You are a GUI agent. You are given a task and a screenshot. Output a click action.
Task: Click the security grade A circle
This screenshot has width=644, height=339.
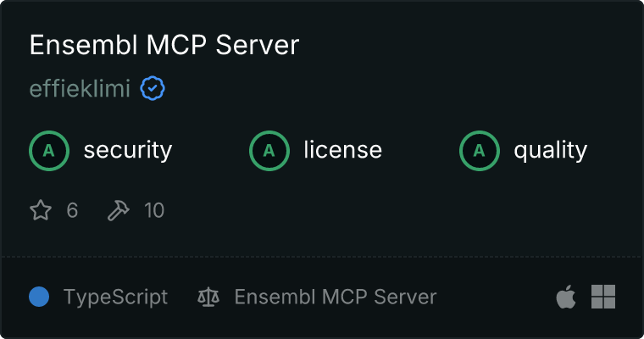pos(49,151)
